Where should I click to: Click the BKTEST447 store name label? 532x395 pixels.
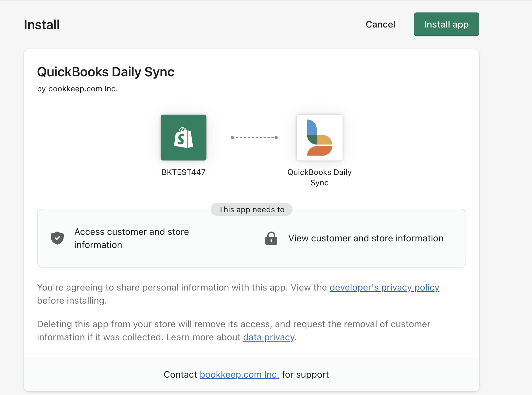(184, 172)
